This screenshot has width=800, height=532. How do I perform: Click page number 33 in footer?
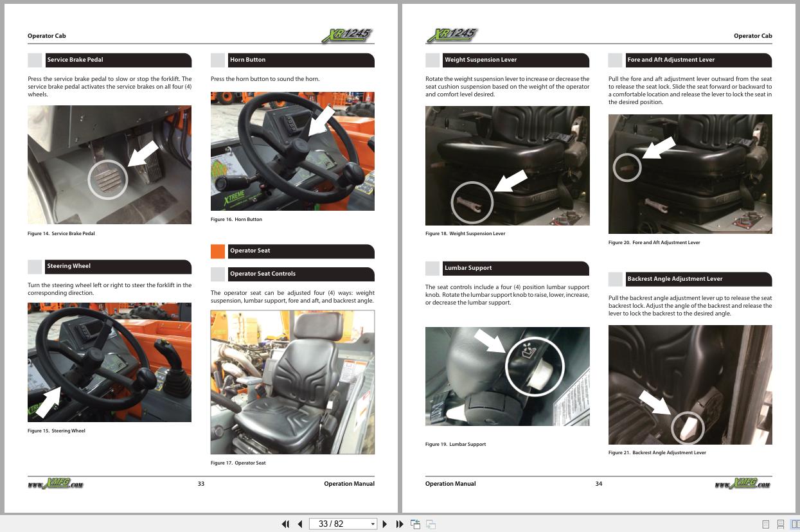pyautogui.click(x=201, y=484)
